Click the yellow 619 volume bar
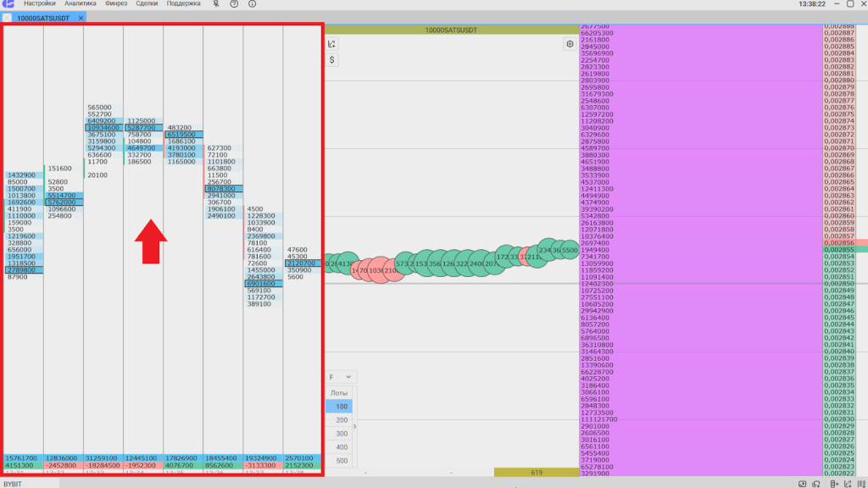This screenshot has height=488, width=868. pyautogui.click(x=536, y=472)
